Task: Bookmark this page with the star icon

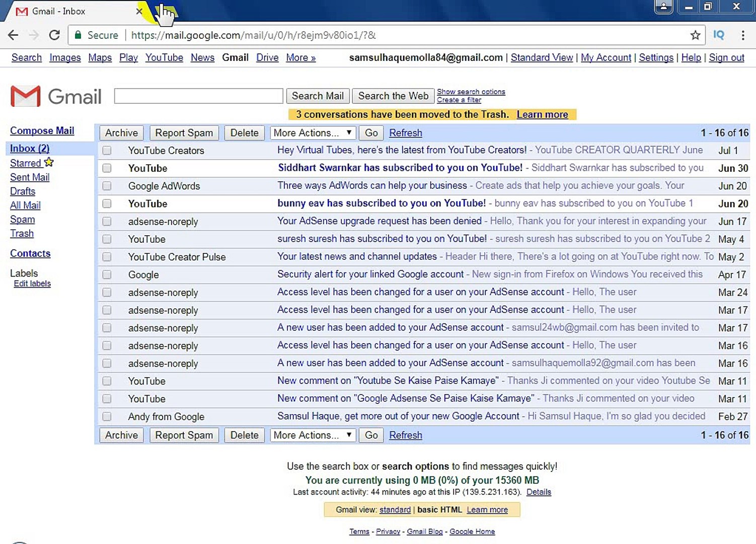Action: (695, 35)
